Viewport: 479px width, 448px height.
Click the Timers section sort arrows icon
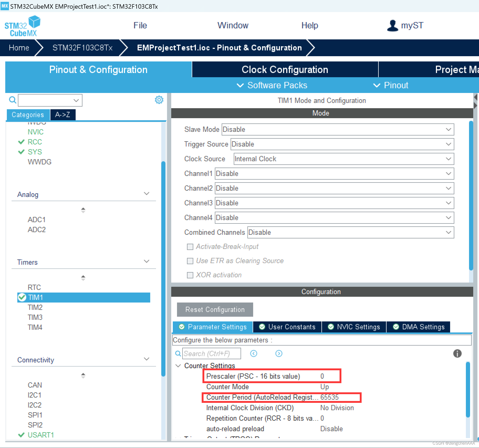[83, 278]
